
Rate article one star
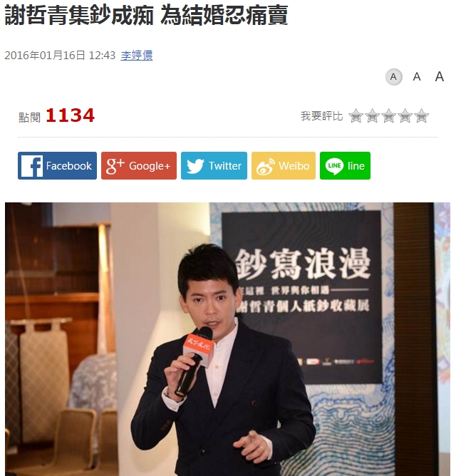pyautogui.click(x=356, y=115)
